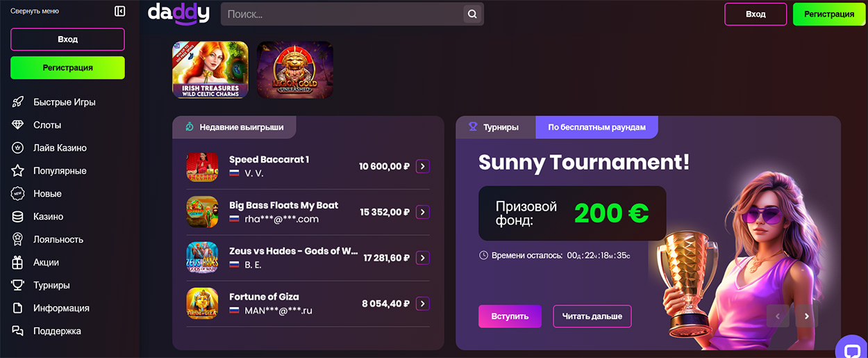
Task: Switch to the Турниры tab
Action: coord(495,127)
